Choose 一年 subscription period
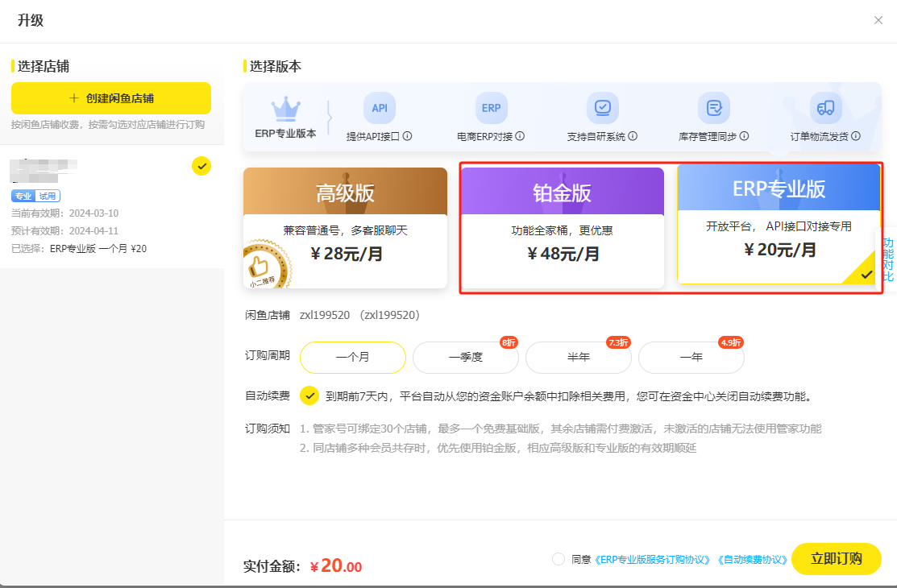897x588 pixels. [x=691, y=358]
